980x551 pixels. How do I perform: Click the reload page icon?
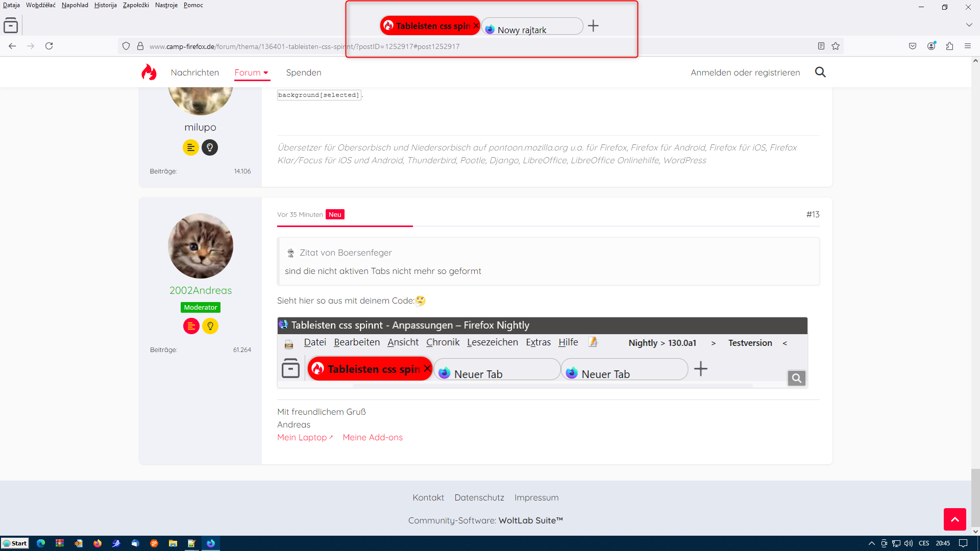coord(49,46)
